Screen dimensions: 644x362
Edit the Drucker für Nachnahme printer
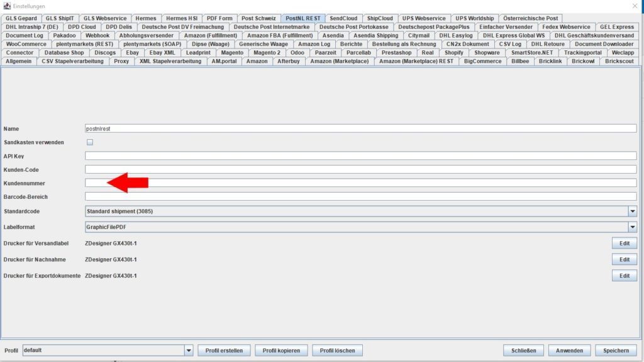[x=625, y=259]
